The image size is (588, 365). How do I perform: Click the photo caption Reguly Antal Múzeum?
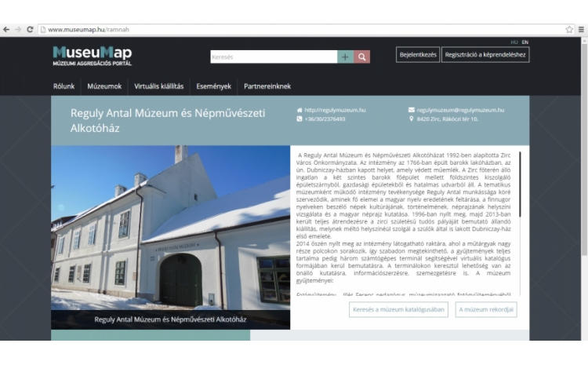[170, 319]
